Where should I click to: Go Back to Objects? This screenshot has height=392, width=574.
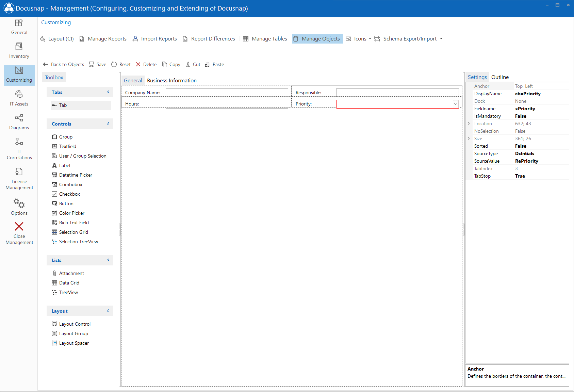(x=63, y=64)
